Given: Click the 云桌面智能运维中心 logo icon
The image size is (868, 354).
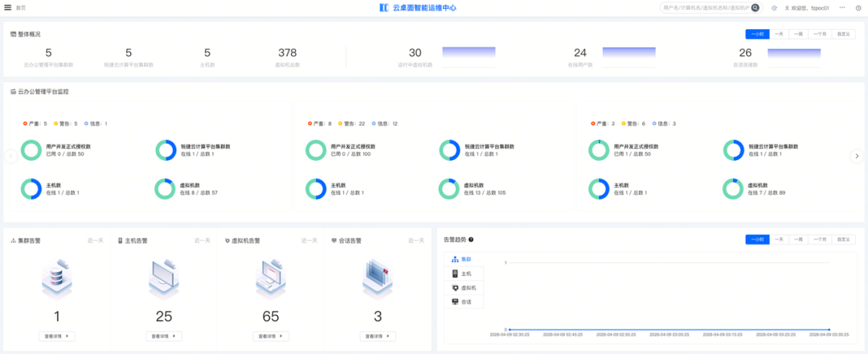Looking at the screenshot, I should pyautogui.click(x=385, y=8).
